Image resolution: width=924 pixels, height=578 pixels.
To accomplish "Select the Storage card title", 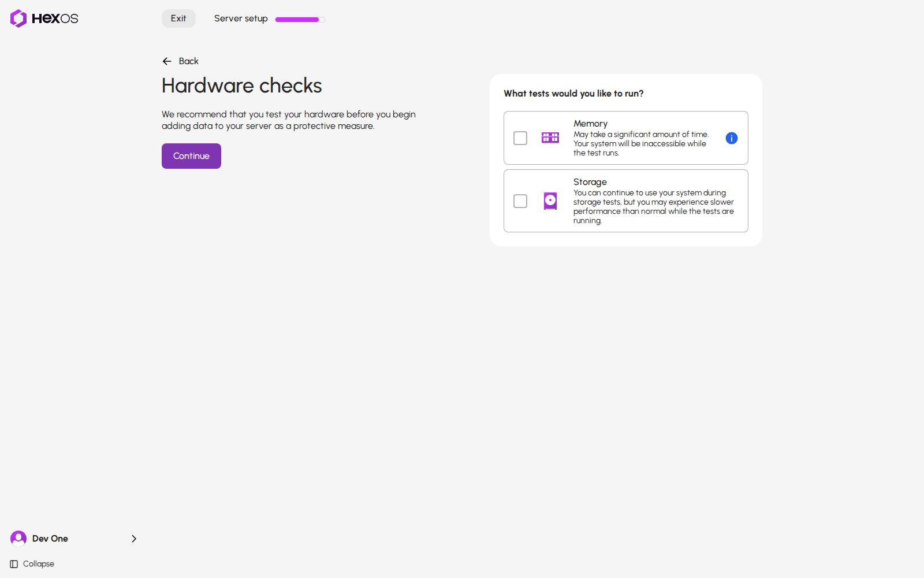I will point(590,182).
